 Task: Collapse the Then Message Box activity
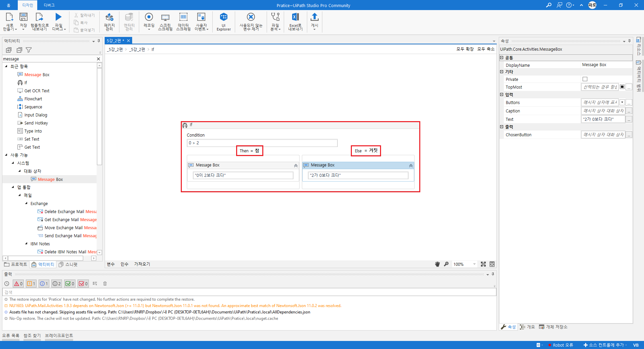pos(296,165)
